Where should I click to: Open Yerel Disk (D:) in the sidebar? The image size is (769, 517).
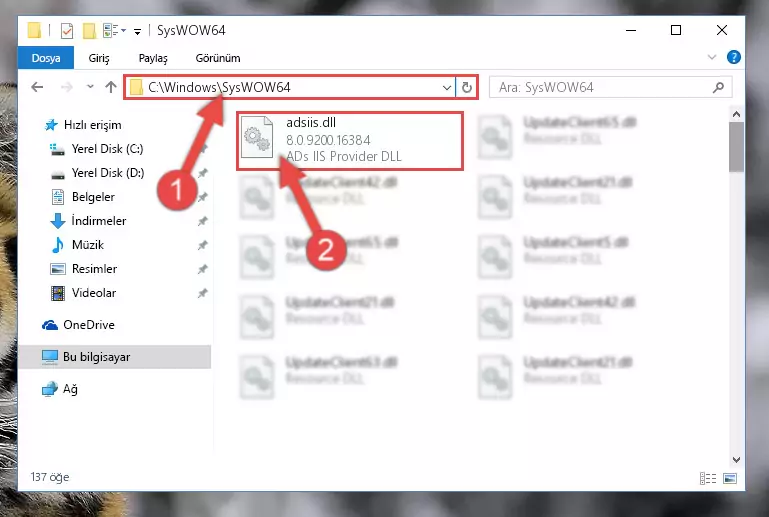(98, 173)
